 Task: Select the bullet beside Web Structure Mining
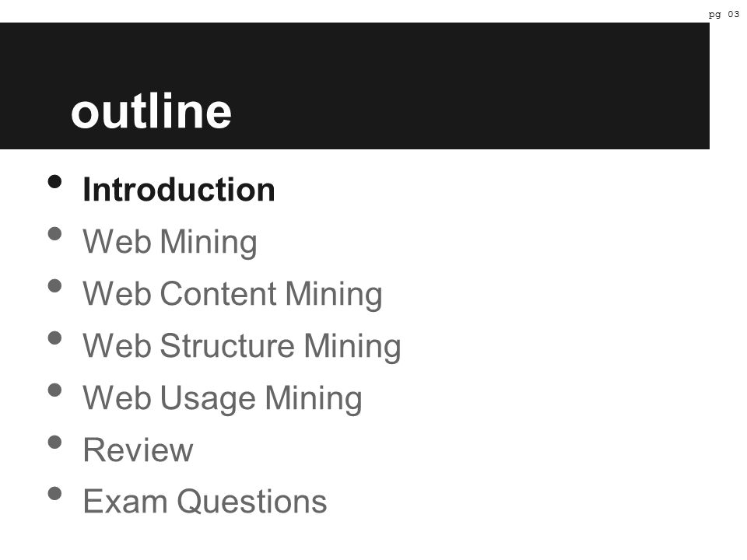point(54,338)
